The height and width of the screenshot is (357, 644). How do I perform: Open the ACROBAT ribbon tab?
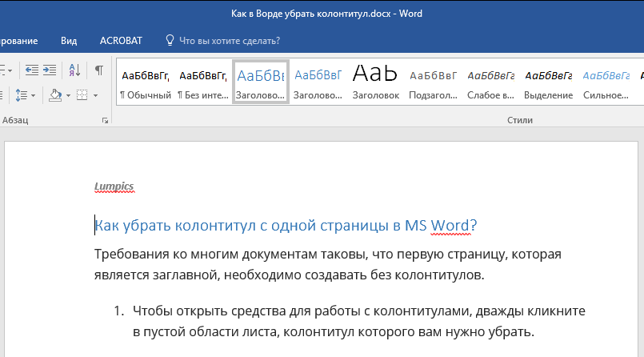(119, 40)
